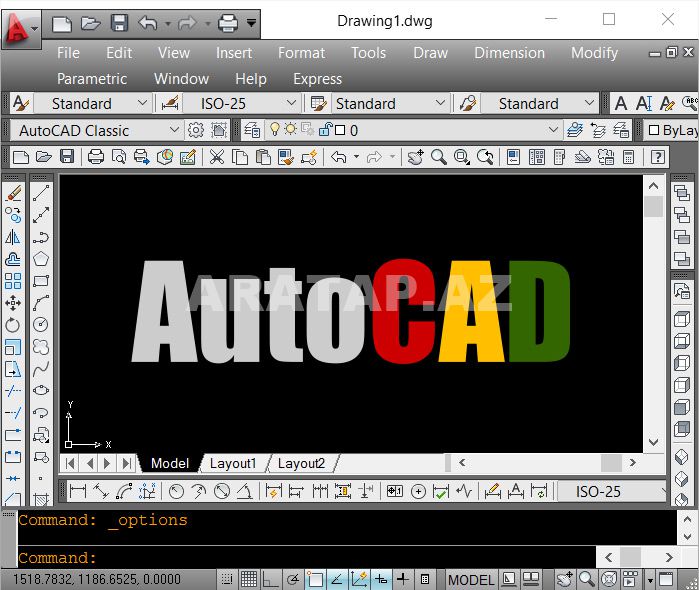Image resolution: width=699 pixels, height=590 pixels.
Task: Click the Linear dimension tool
Action: [x=78, y=491]
